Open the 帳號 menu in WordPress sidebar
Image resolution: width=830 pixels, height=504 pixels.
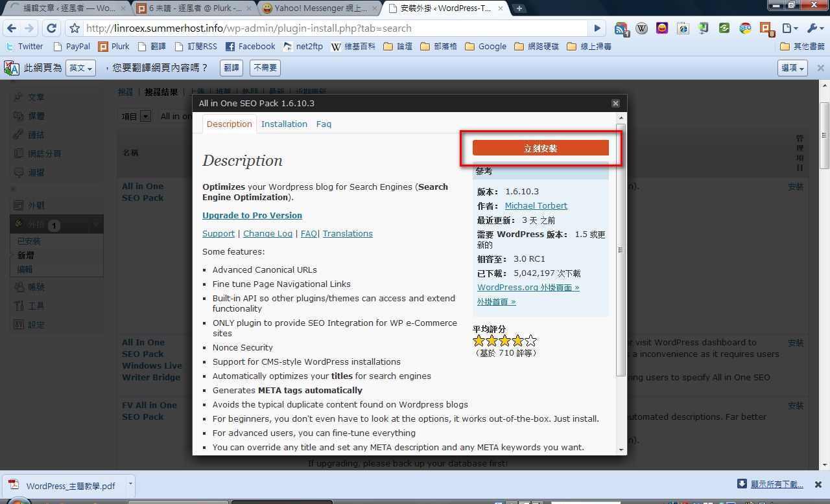click(36, 286)
